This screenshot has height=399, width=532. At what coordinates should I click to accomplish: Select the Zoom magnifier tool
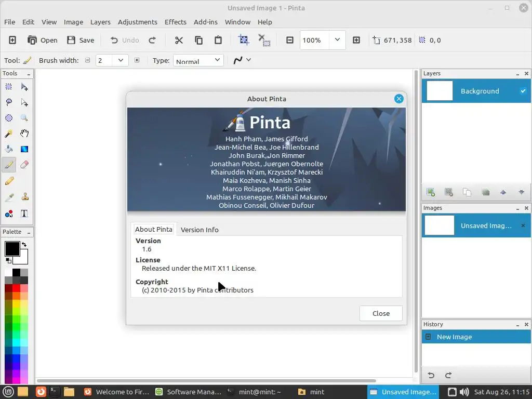pyautogui.click(x=24, y=118)
